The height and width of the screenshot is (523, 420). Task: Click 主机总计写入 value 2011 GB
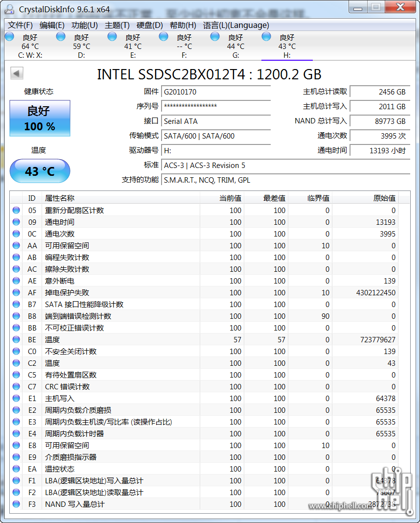tap(380, 106)
